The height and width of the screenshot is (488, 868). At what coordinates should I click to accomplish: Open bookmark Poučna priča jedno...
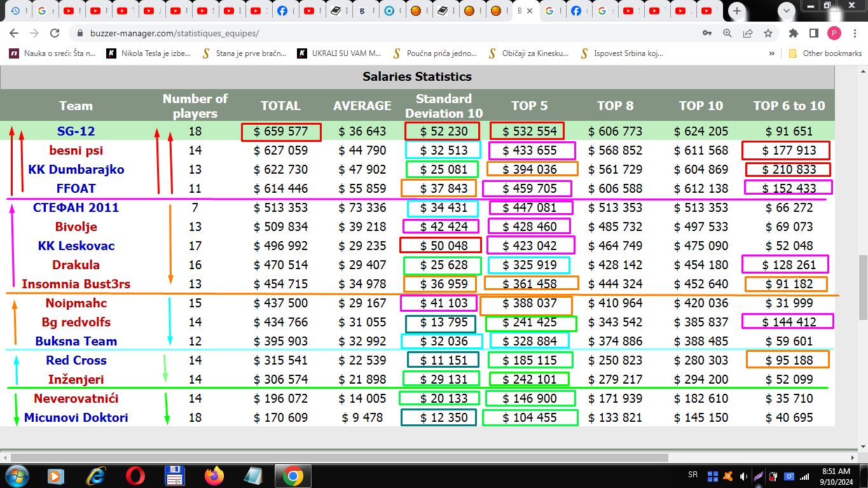(436, 53)
